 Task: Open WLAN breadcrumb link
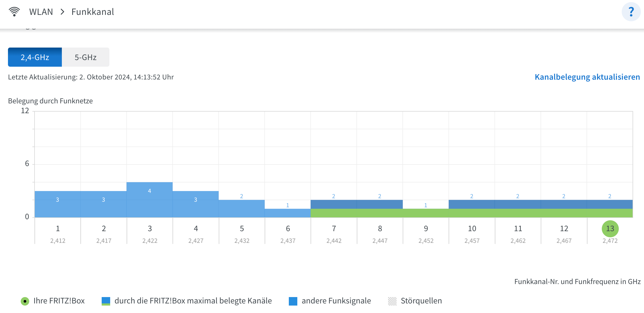41,12
